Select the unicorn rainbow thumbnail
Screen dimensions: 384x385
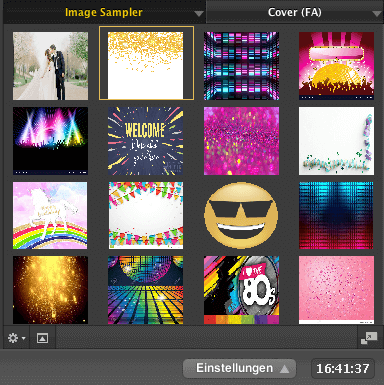pyautogui.click(x=50, y=216)
